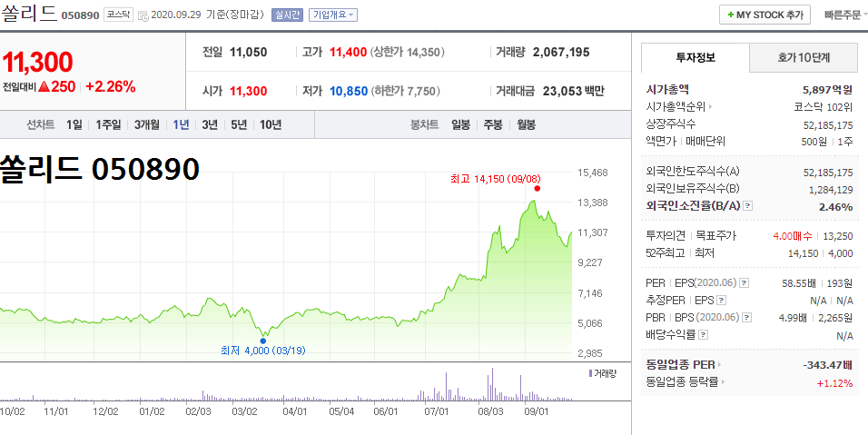Click the 실시간 badge
Screen dimensions: 868x435
287,15
